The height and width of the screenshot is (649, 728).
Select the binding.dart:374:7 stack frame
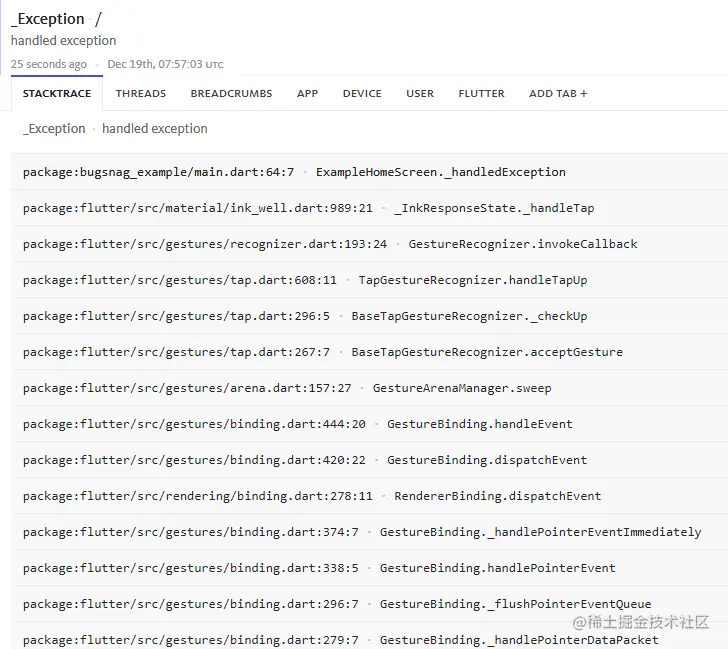370,532
